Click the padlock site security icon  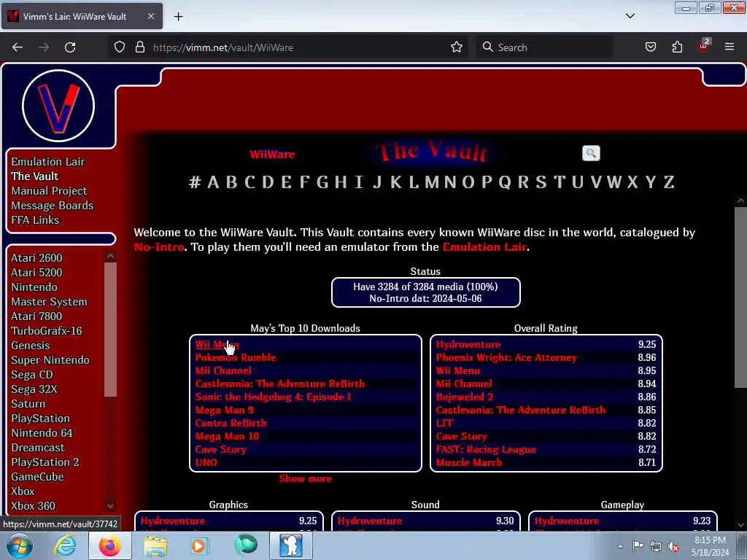click(139, 47)
